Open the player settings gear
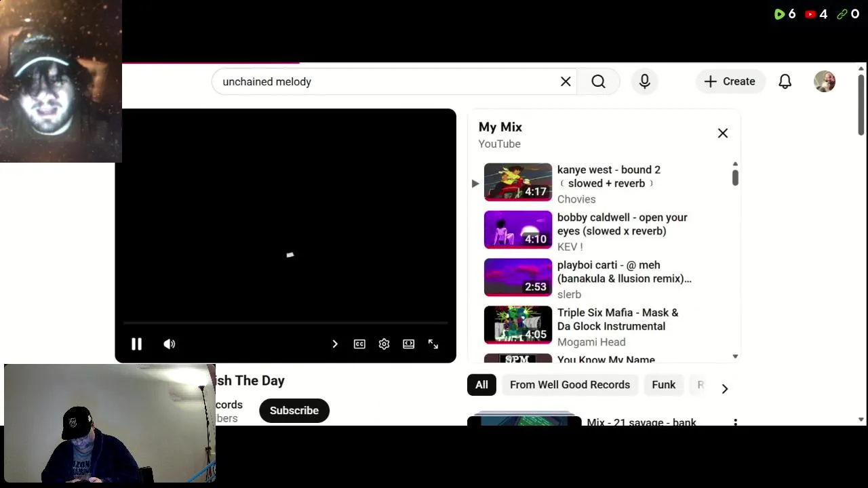868x488 pixels. [x=384, y=344]
